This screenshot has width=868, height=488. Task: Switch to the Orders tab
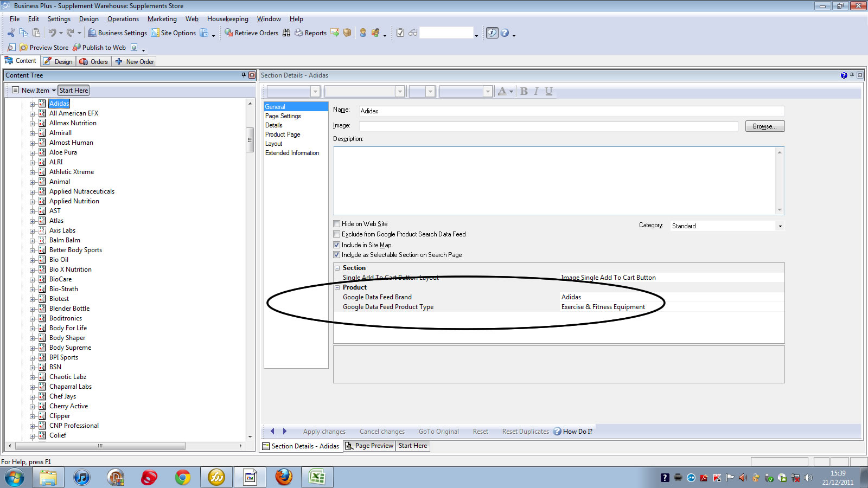tap(94, 61)
